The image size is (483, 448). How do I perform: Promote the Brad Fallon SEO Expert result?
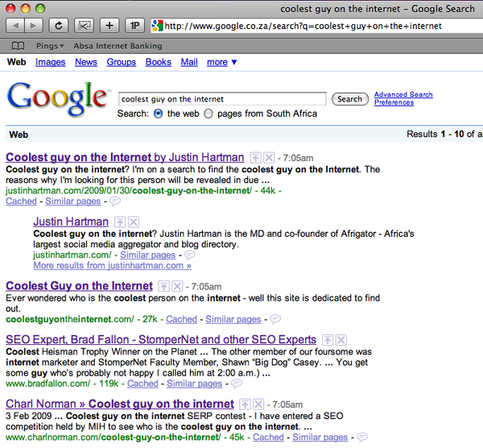[328, 340]
